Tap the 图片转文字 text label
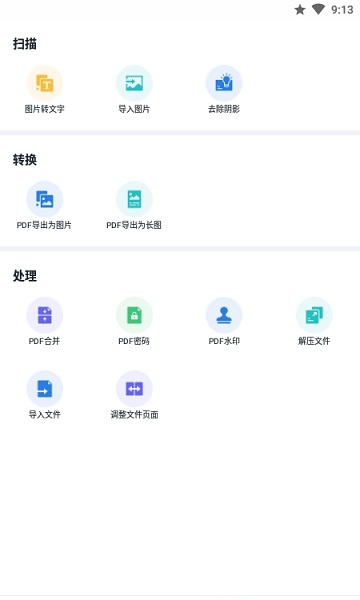The width and height of the screenshot is (360, 600). [x=45, y=109]
